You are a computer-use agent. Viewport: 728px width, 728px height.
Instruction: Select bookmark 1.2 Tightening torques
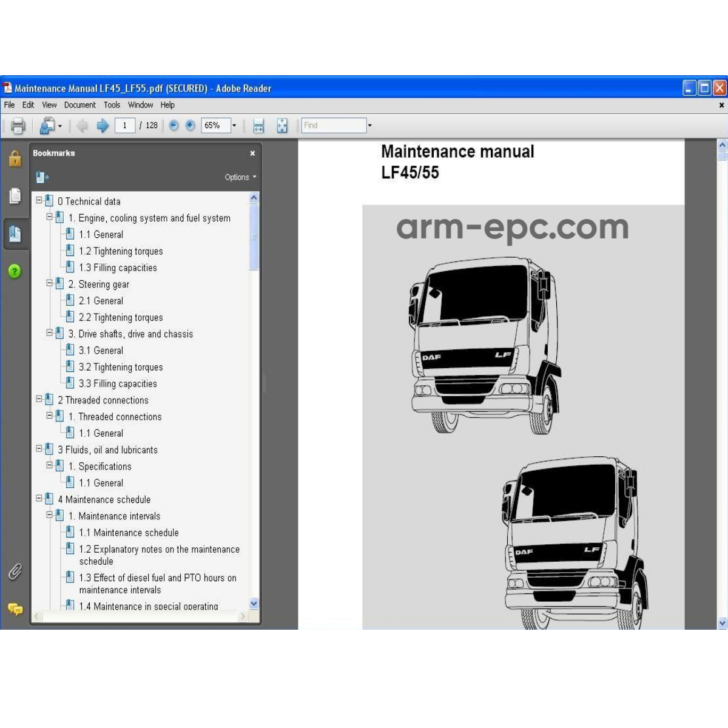121,251
